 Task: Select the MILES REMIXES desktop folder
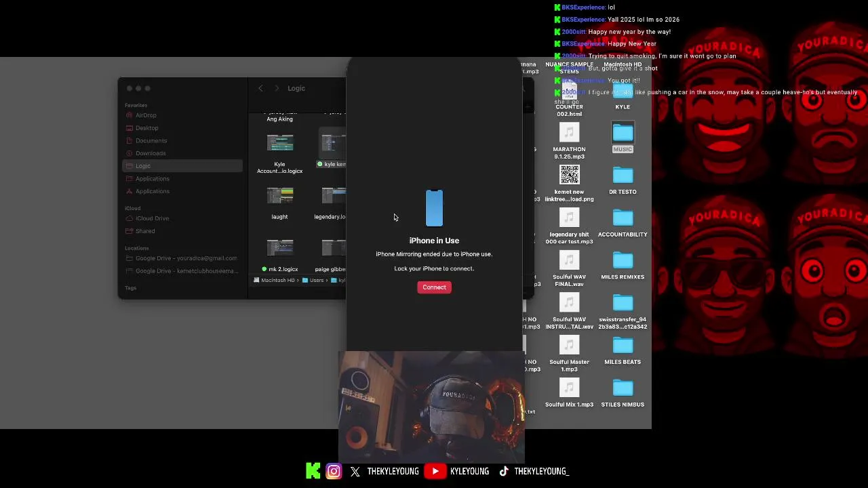pyautogui.click(x=623, y=265)
